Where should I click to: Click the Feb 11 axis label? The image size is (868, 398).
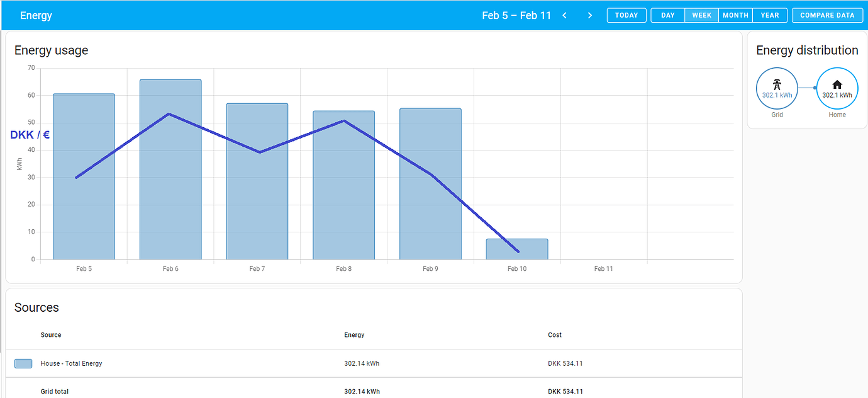click(603, 269)
